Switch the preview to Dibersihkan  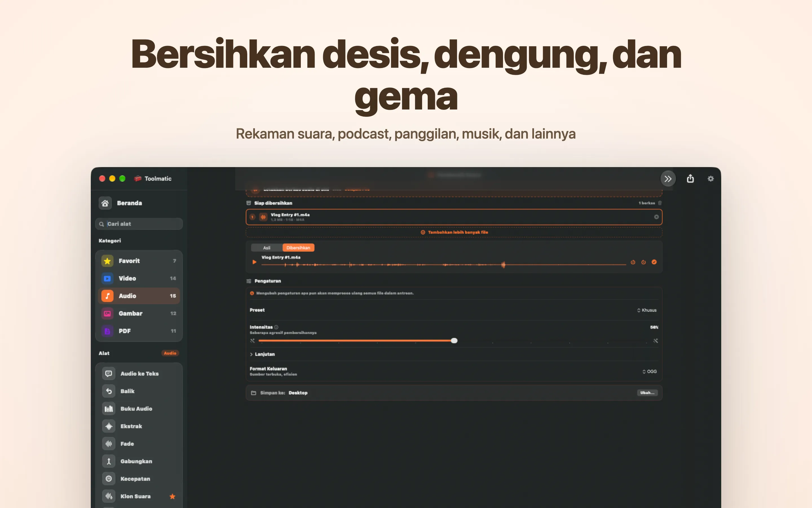click(298, 248)
